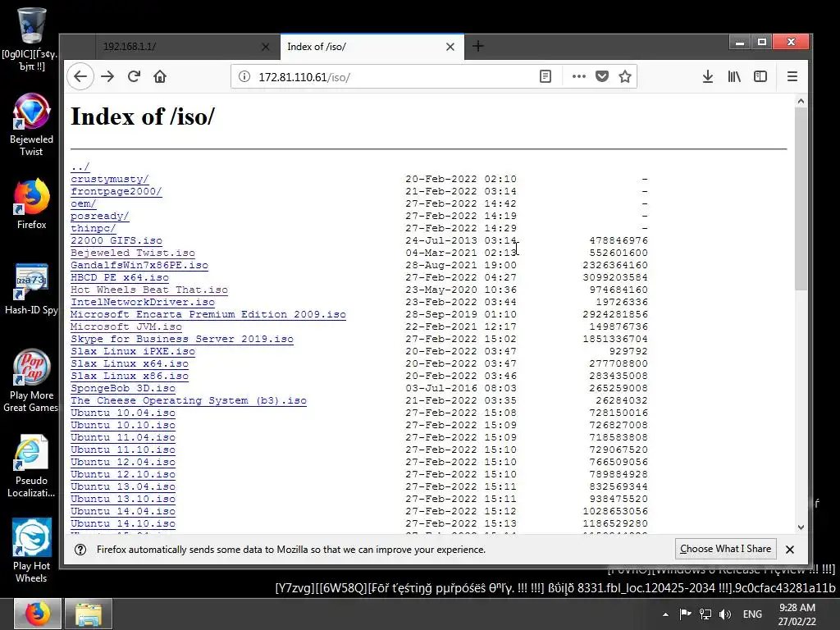Download The Cheese Operating System (b3).iso
The image size is (840, 630).
click(189, 400)
